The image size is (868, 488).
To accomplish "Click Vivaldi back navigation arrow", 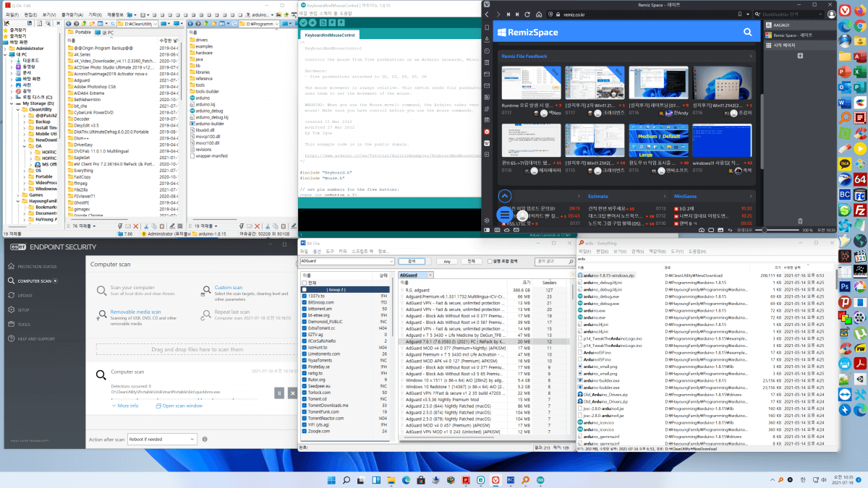I will (486, 14).
